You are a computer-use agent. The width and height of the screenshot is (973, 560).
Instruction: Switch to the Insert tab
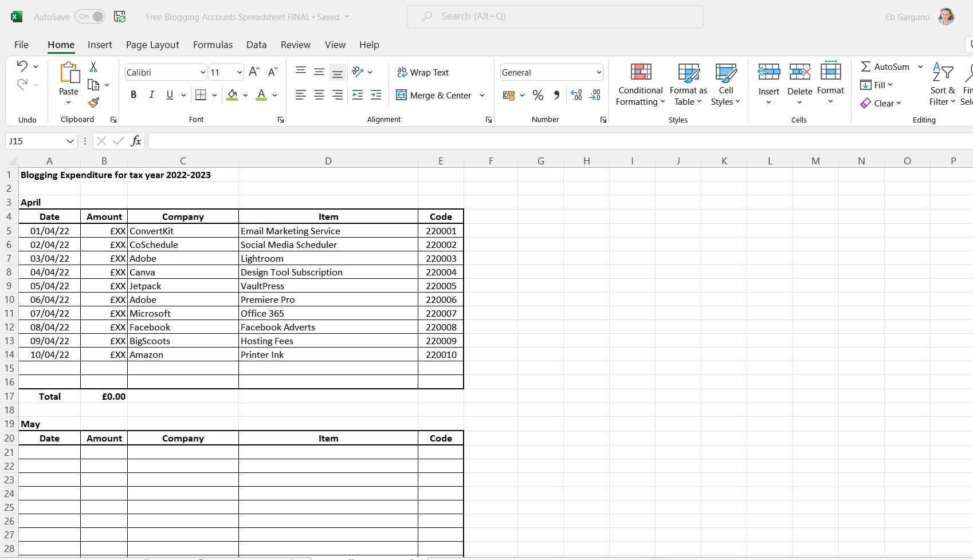pyautogui.click(x=100, y=45)
